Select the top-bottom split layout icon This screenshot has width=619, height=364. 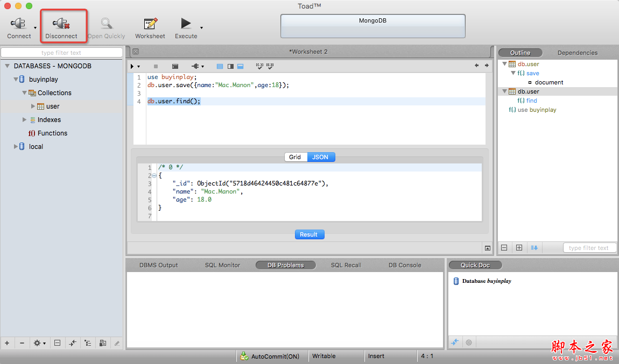241,66
